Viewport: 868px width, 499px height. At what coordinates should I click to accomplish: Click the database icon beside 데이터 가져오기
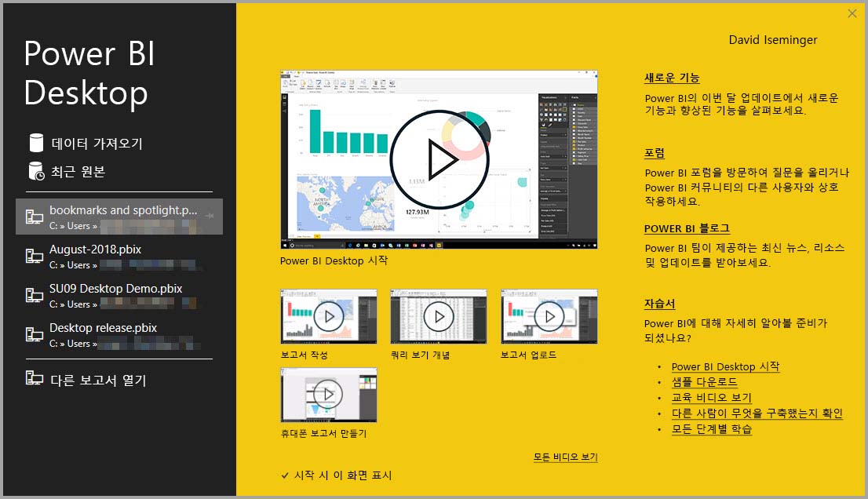36,143
